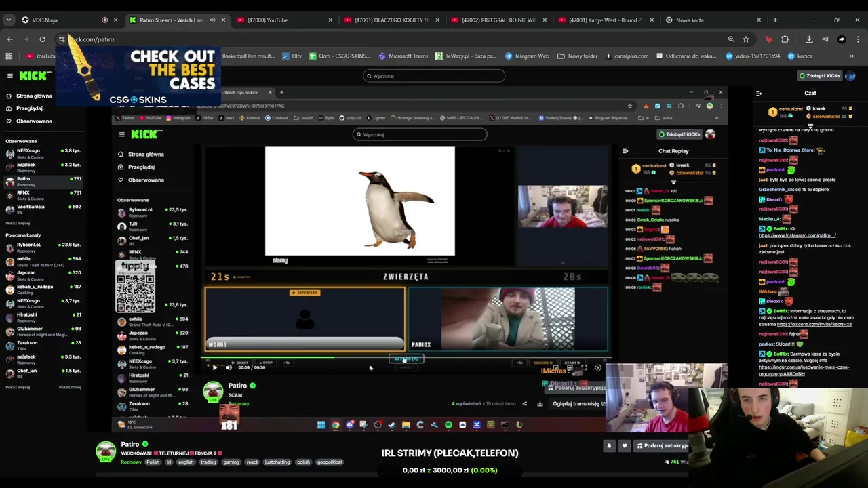Screen dimensions: 868x488
Task: Open Strona główna in Kick sidebar
Action: click(28, 96)
